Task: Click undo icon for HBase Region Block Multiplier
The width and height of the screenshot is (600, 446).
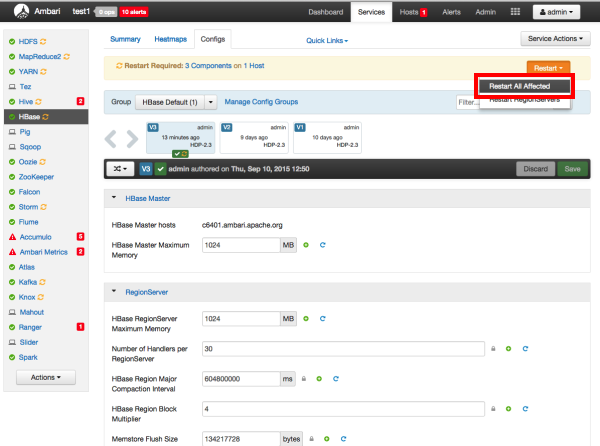Action: coord(524,409)
